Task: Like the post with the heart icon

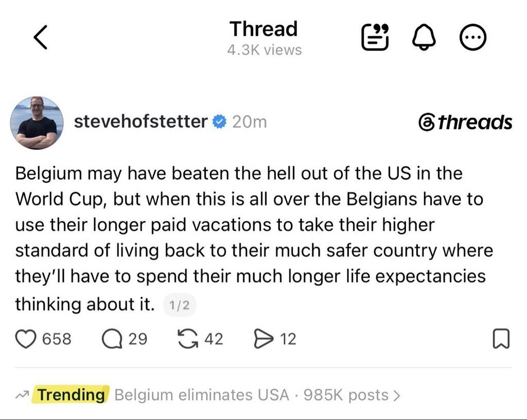Action: pyautogui.click(x=26, y=339)
